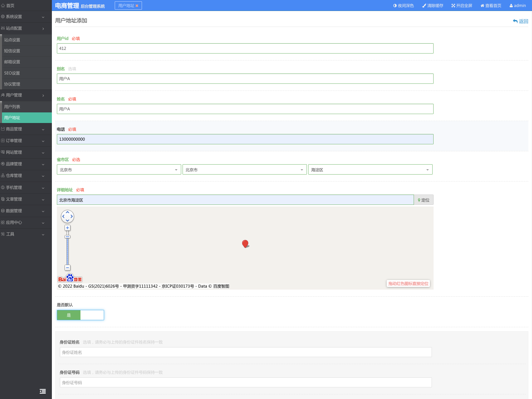Click the 品牌管理 registered icon
The image size is (532, 399).
click(x=3, y=164)
